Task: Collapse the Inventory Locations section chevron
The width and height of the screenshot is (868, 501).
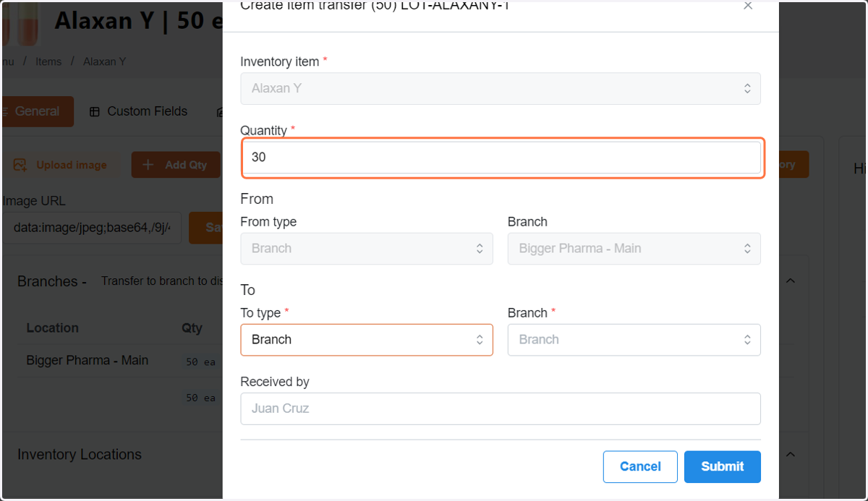Action: pyautogui.click(x=791, y=454)
